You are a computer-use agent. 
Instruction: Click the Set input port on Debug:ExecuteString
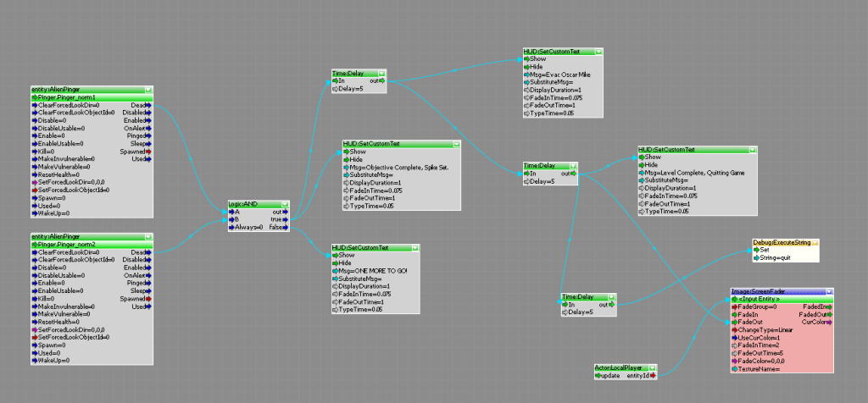pos(756,250)
